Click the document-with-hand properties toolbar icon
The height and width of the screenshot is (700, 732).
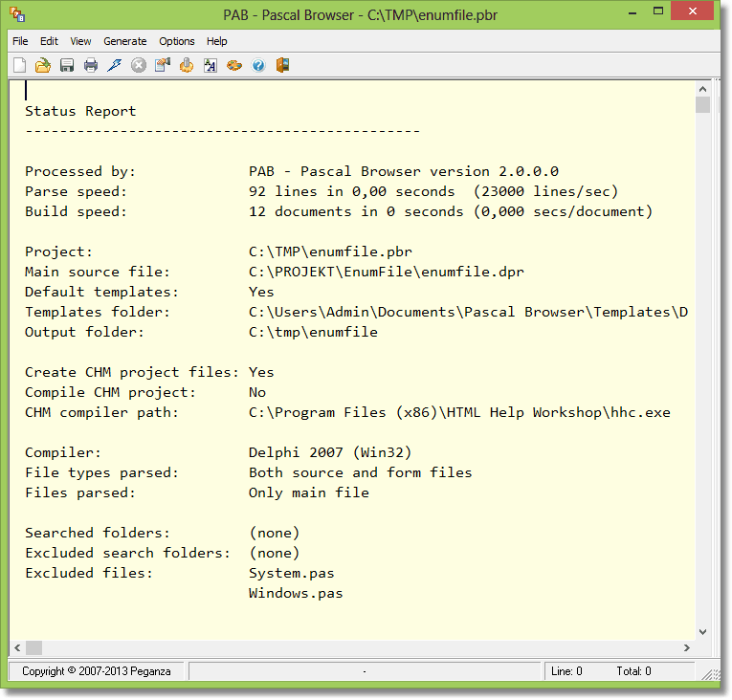pyautogui.click(x=163, y=65)
